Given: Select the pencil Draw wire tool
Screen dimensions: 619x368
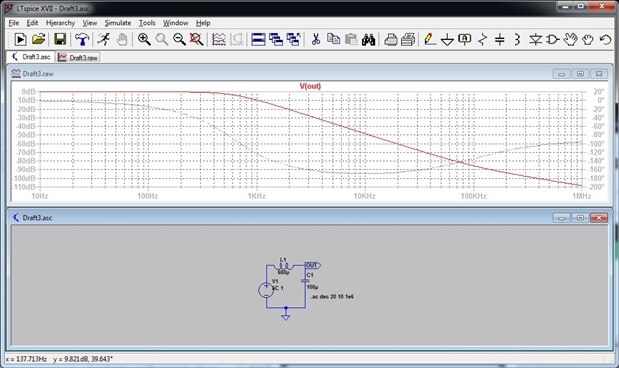Looking at the screenshot, I should 430,39.
